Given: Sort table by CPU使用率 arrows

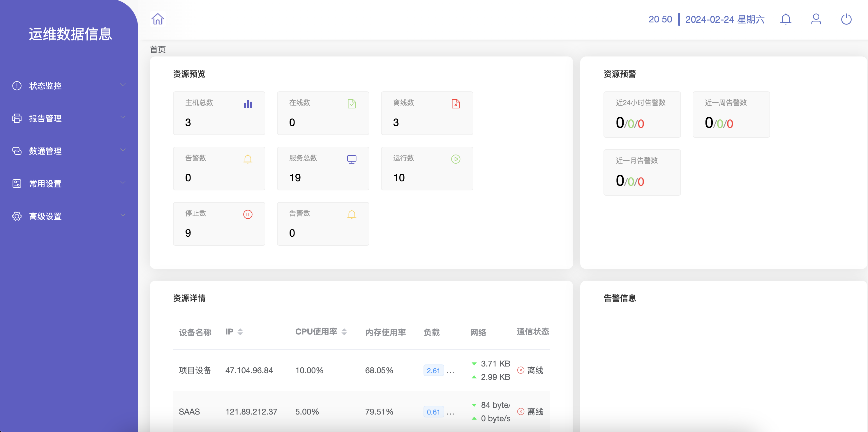Looking at the screenshot, I should [x=344, y=332].
